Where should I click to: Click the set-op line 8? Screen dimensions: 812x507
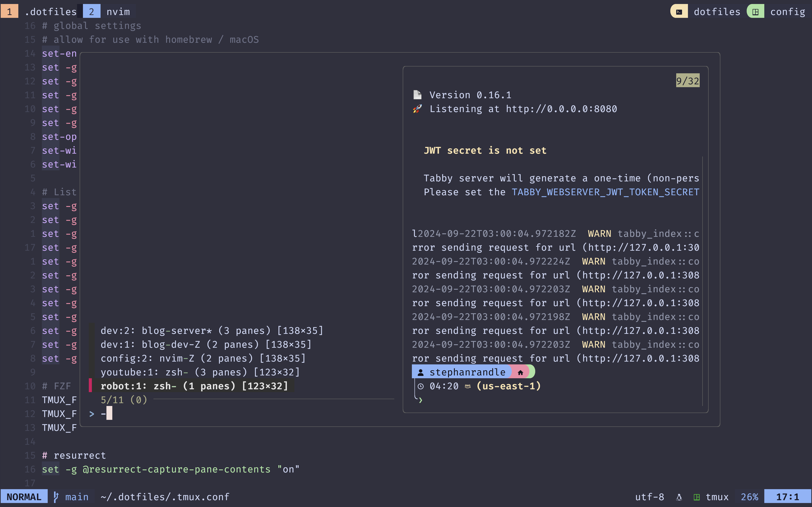click(59, 137)
